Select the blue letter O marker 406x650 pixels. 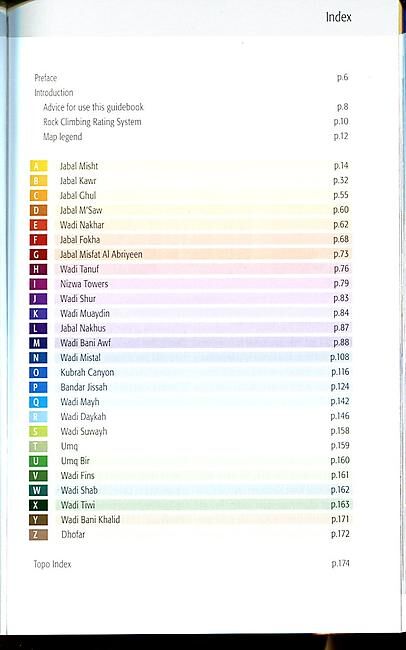tap(39, 372)
